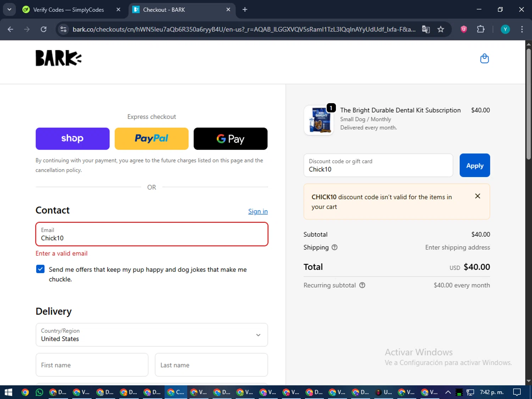
Task: Select the active C... Chrome taskbar window
Action: 176,392
